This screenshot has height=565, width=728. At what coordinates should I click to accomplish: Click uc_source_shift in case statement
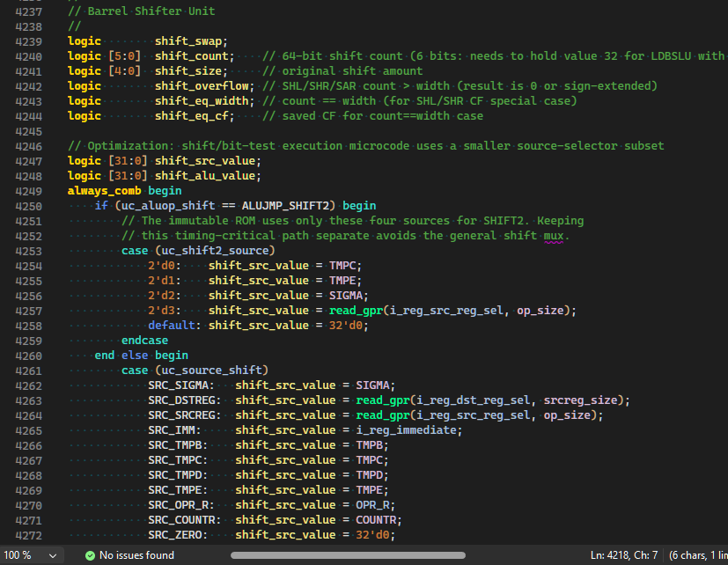[212, 371]
